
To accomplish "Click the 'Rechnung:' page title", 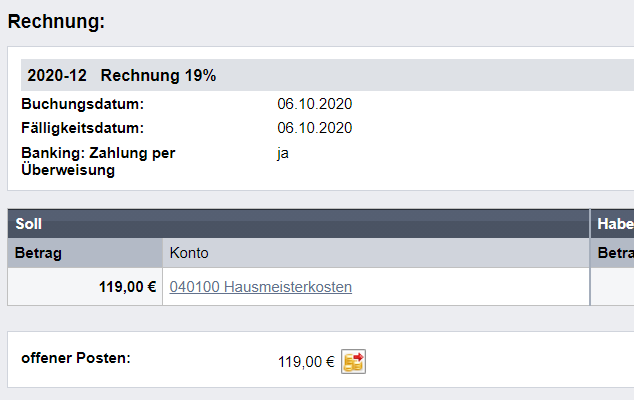I will tap(56, 21).
